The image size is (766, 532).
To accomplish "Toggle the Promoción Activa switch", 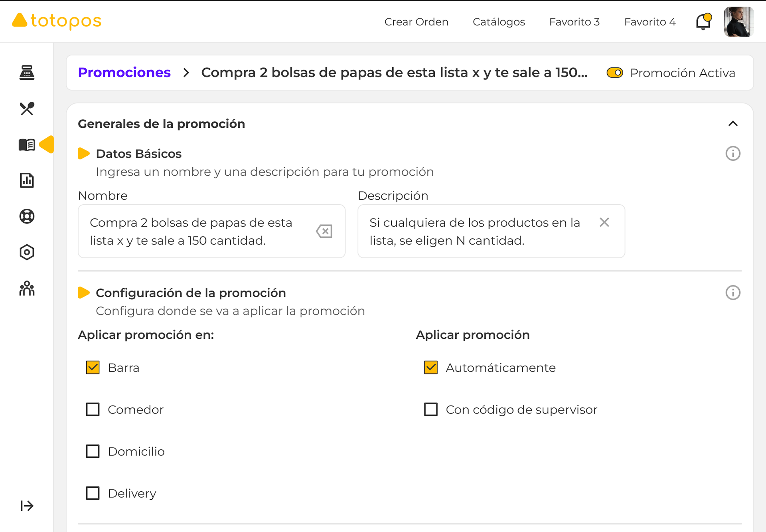I will click(x=614, y=73).
